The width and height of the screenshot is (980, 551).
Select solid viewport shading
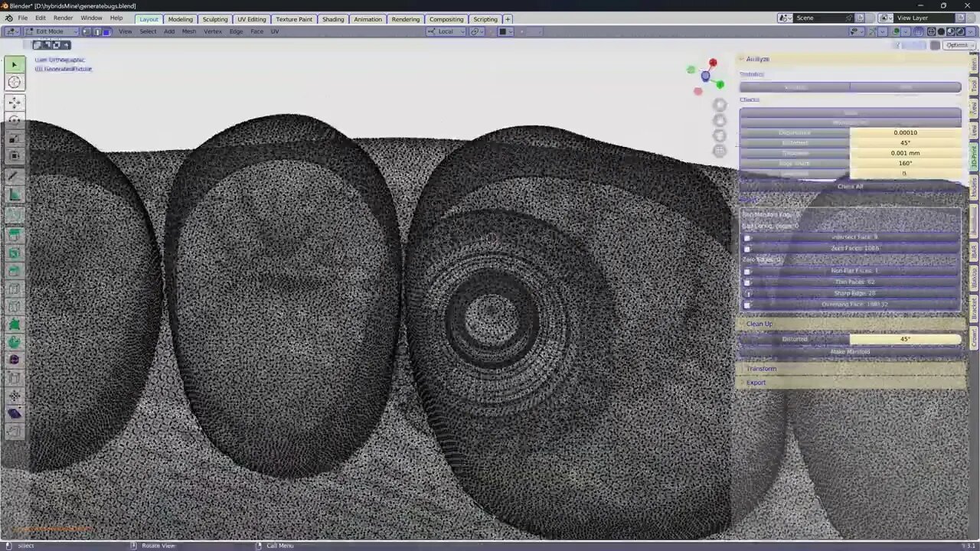pyautogui.click(x=941, y=31)
